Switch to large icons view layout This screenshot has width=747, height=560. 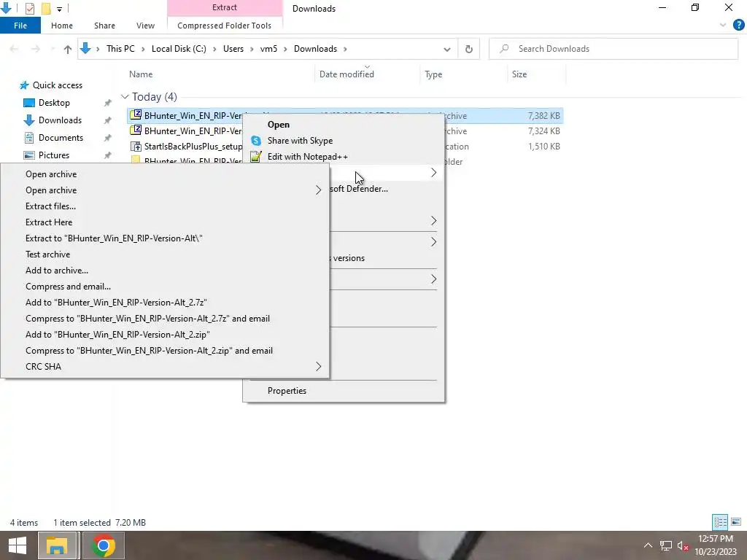[735, 522]
